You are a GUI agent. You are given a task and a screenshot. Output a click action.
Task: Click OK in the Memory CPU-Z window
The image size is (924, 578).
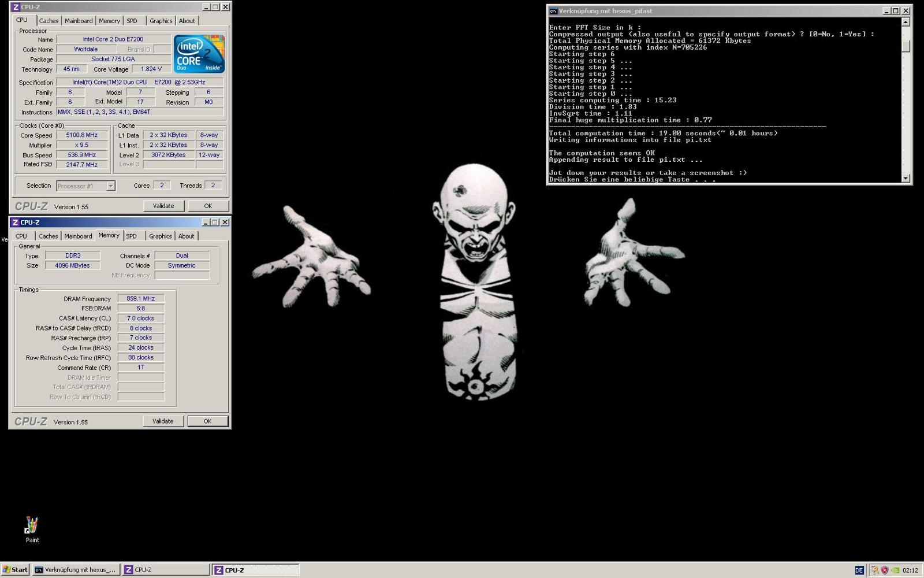click(207, 421)
